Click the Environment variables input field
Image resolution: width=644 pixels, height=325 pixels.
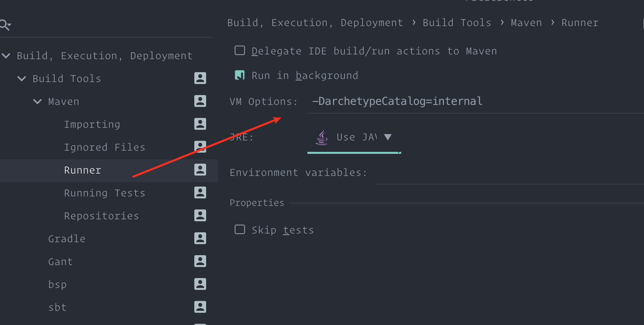coord(510,173)
